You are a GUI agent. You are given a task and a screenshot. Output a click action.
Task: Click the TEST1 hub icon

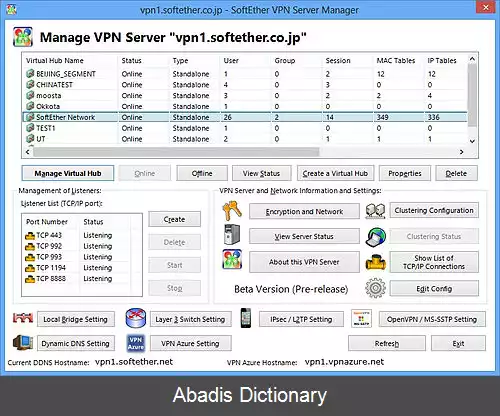(30, 128)
